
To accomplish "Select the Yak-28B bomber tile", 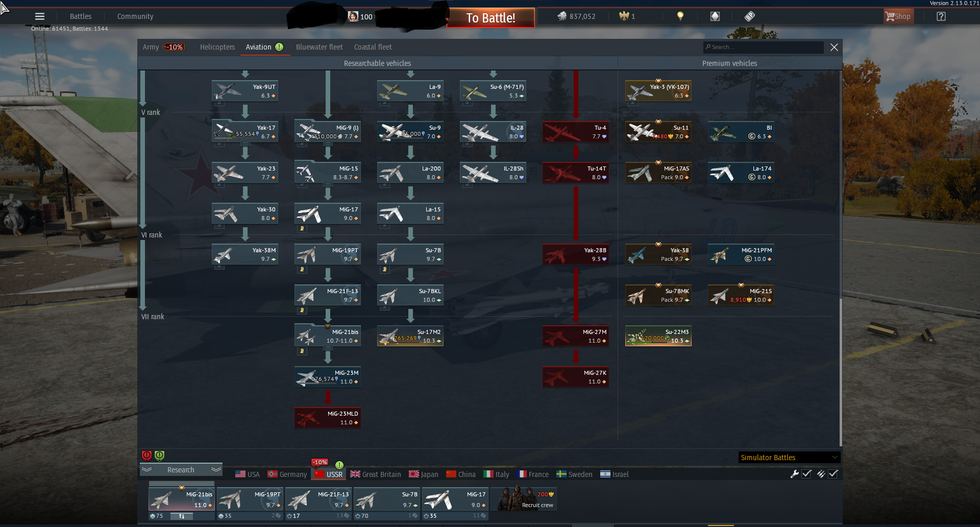I will click(x=576, y=254).
